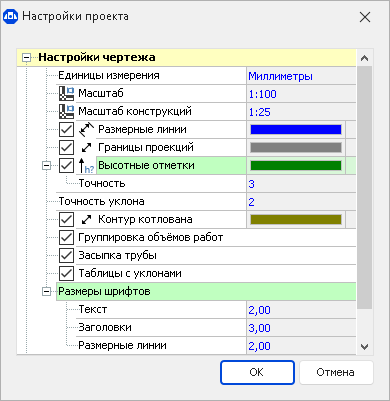Edit the Текст font size 2,00

[x=301, y=310]
